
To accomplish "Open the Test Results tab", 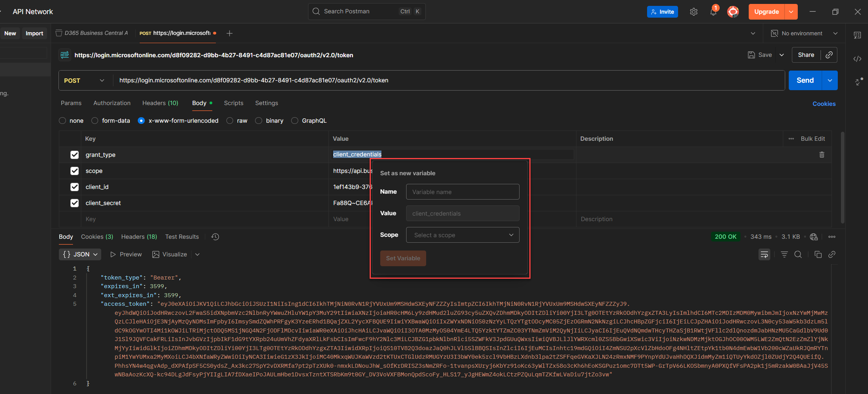I will click(x=182, y=237).
